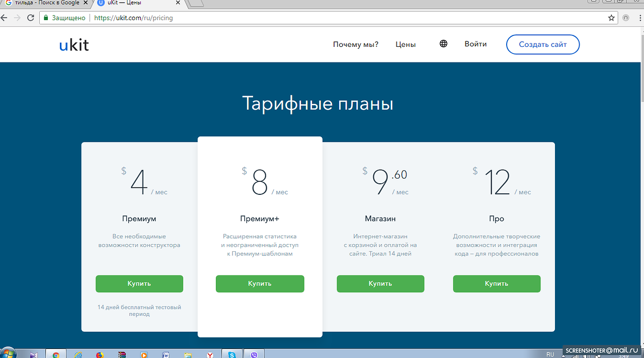Click the uKit logo in header
The width and height of the screenshot is (644, 358).
pyautogui.click(x=74, y=45)
